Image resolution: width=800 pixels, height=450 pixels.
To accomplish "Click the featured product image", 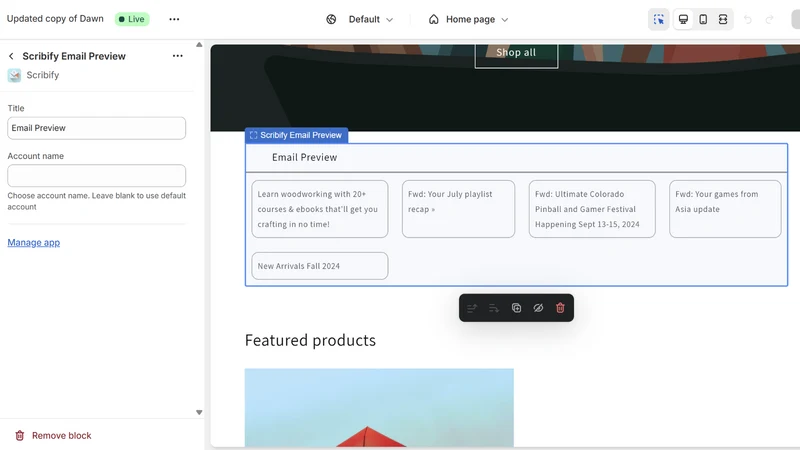I will (379, 408).
